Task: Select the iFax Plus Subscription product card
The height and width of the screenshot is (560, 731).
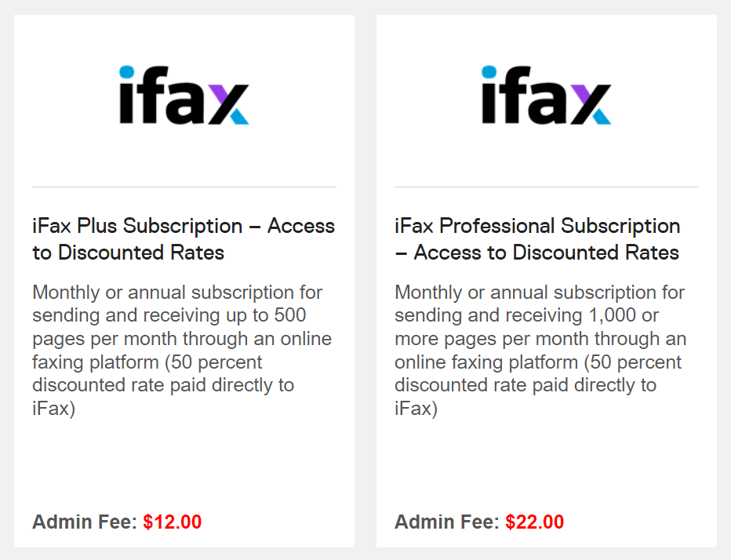Action: tap(184, 281)
